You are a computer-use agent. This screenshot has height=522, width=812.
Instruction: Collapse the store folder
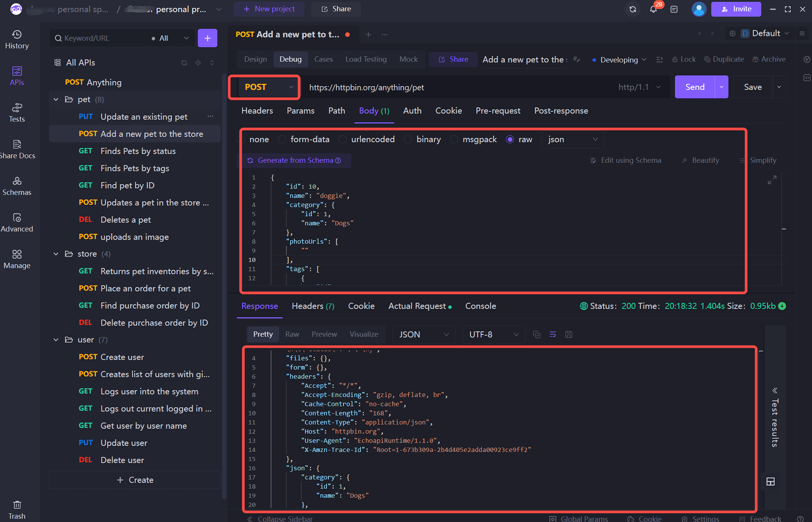pyautogui.click(x=56, y=254)
